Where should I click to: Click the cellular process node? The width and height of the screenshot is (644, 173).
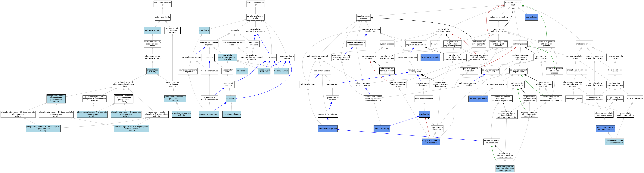point(520,44)
